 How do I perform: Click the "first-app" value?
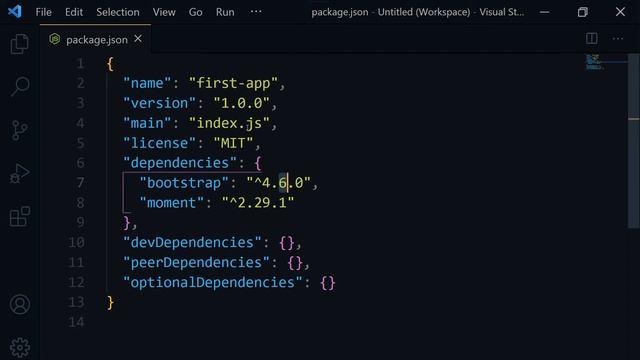tap(233, 84)
